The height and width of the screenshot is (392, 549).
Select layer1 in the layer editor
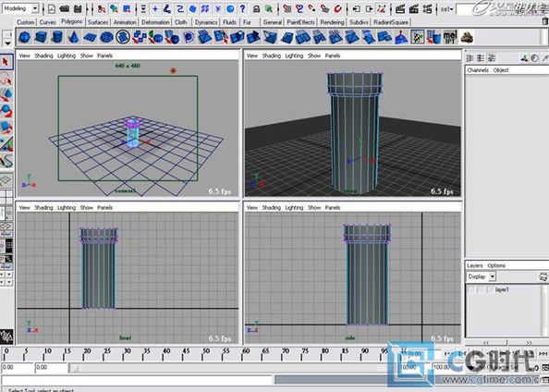pos(502,289)
